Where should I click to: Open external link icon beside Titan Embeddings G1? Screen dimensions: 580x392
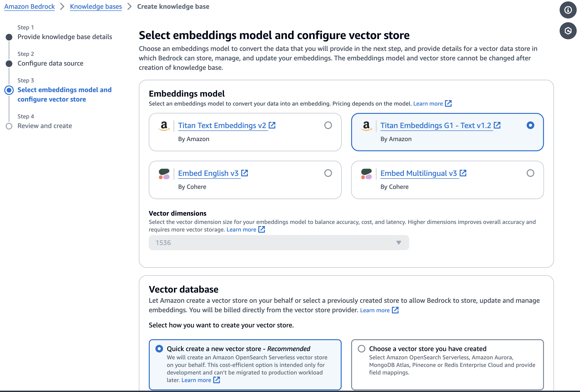497,125
